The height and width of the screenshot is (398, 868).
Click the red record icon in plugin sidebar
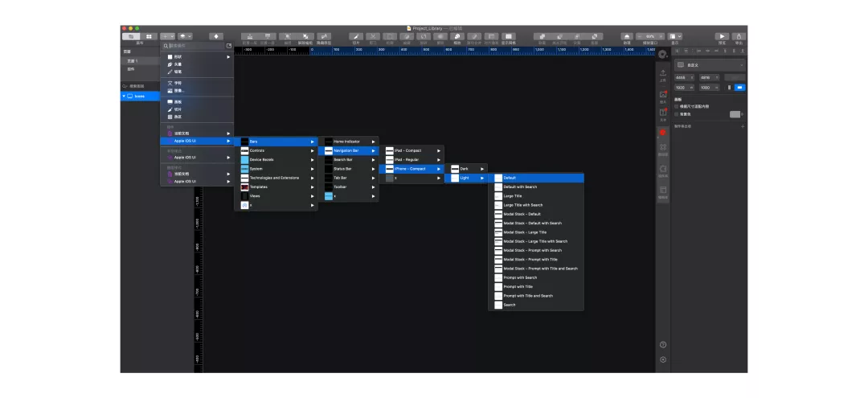662,133
